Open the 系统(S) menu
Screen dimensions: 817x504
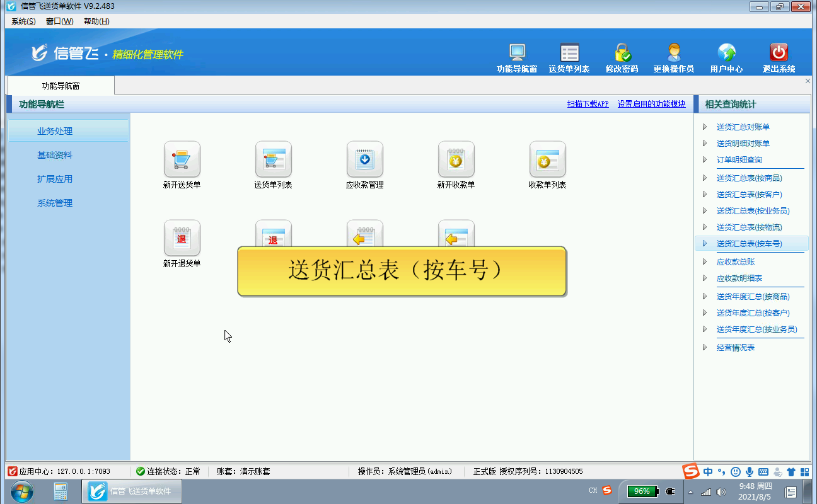click(23, 21)
